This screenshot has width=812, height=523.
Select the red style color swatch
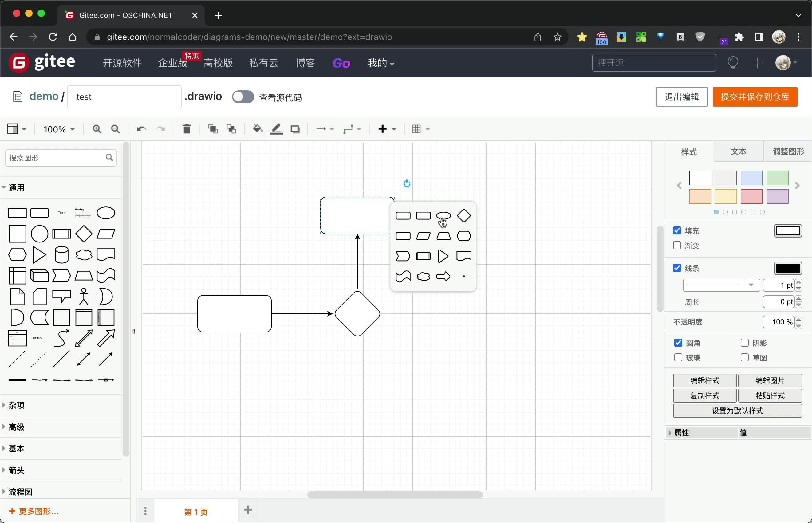point(751,196)
